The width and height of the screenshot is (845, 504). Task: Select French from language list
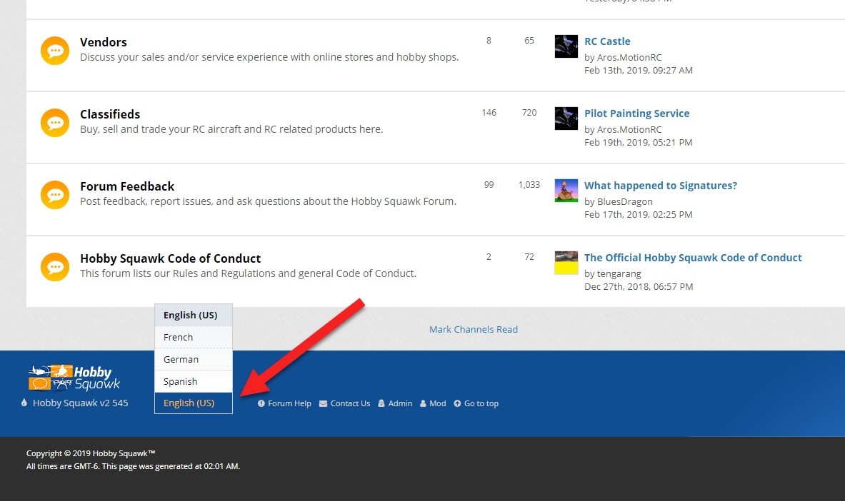(194, 337)
